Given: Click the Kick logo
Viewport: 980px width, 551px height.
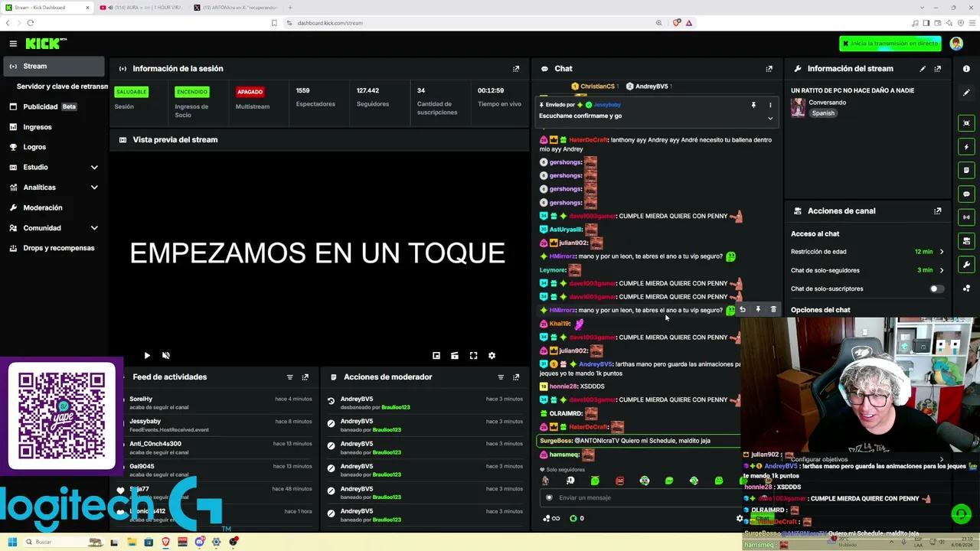Looking at the screenshot, I should [x=46, y=44].
